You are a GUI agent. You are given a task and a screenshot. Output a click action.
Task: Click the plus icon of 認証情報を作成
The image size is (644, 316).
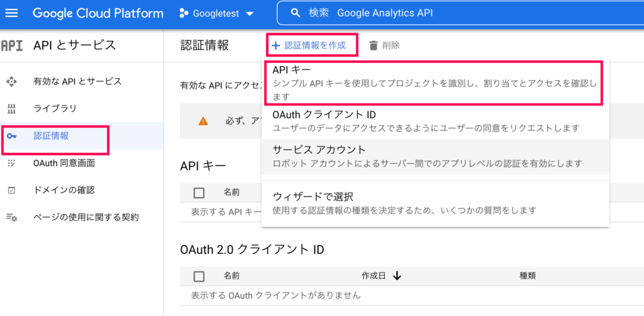click(276, 45)
